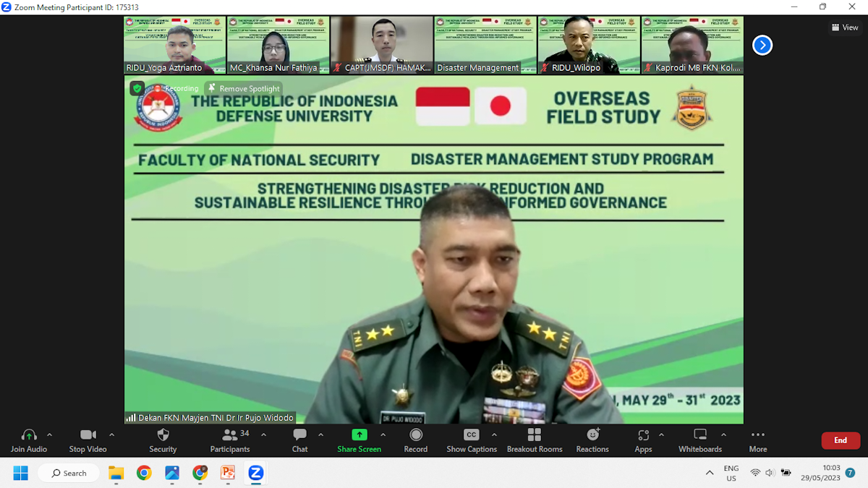Click Remove Spotlight on main video
868x488 pixels.
point(244,88)
